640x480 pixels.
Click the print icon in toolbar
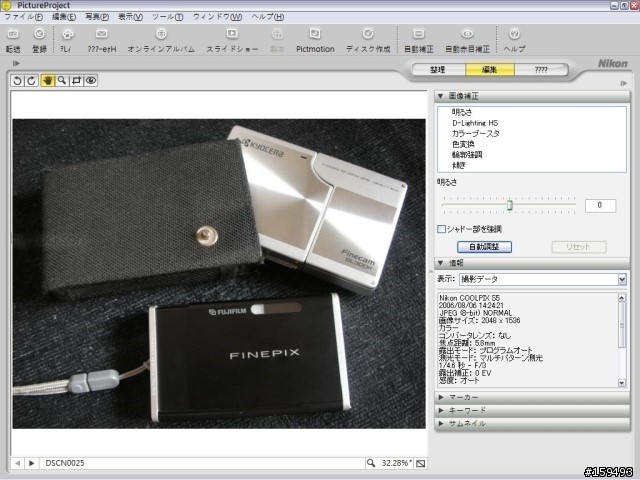[x=67, y=34]
